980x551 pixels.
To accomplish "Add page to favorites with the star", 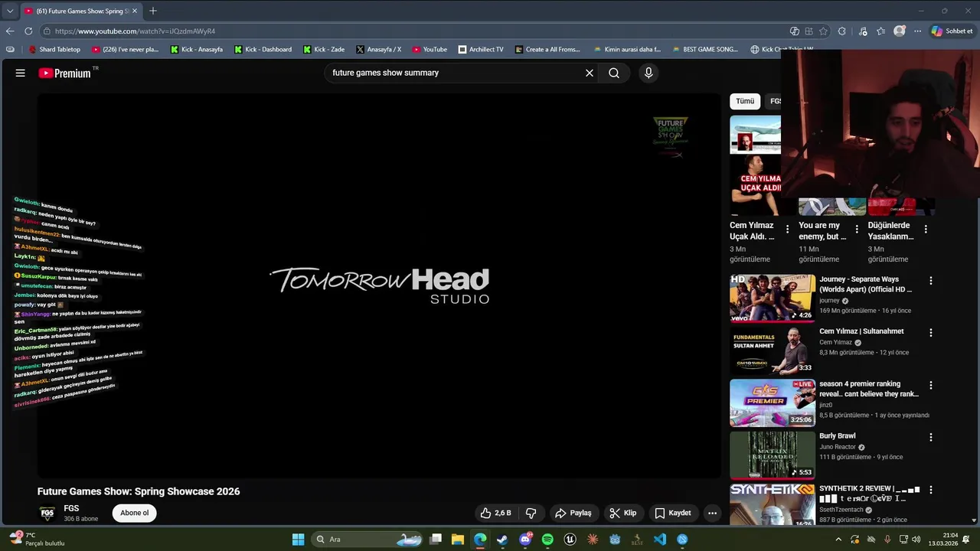I will [x=823, y=31].
